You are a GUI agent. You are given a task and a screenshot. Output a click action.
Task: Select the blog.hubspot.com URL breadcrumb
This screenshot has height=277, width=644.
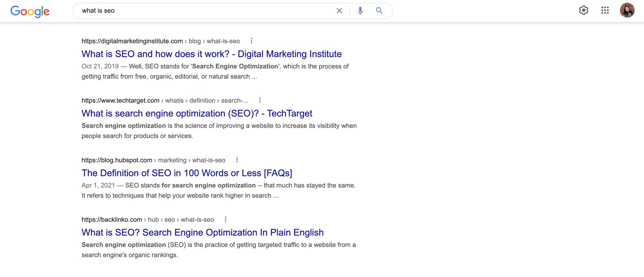pyautogui.click(x=117, y=160)
